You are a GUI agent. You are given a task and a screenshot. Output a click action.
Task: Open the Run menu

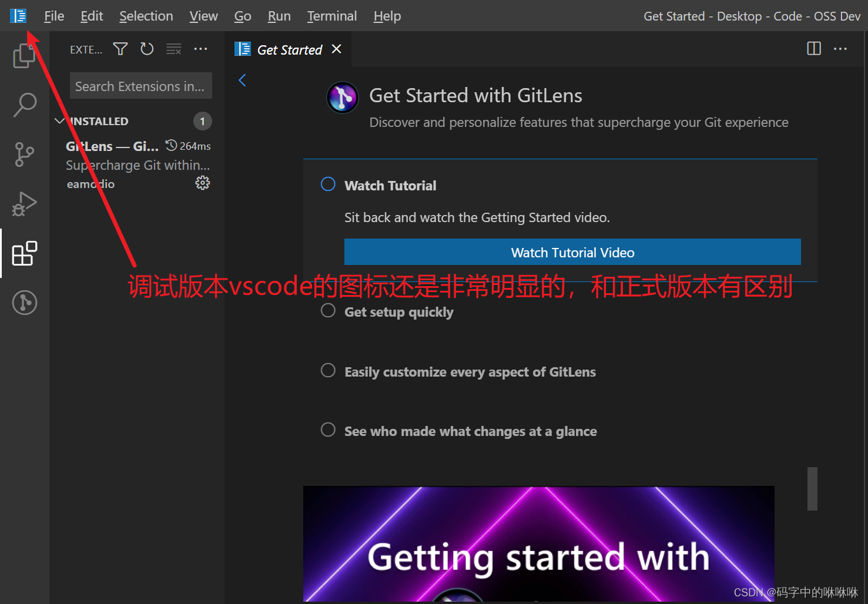tap(279, 16)
